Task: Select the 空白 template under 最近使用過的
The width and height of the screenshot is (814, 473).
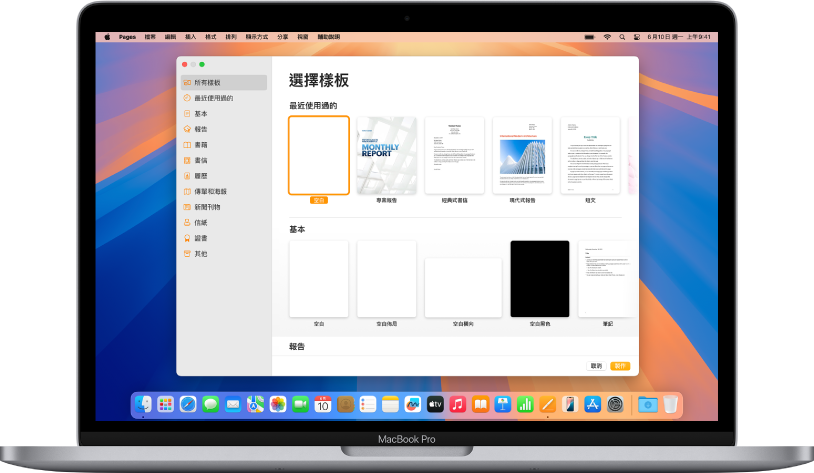Action: (319, 155)
